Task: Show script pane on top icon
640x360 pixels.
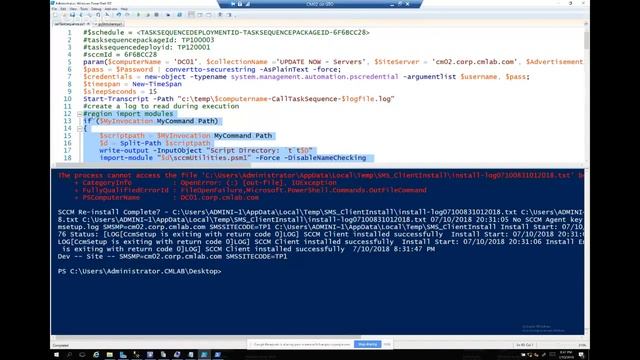Action: point(191,15)
